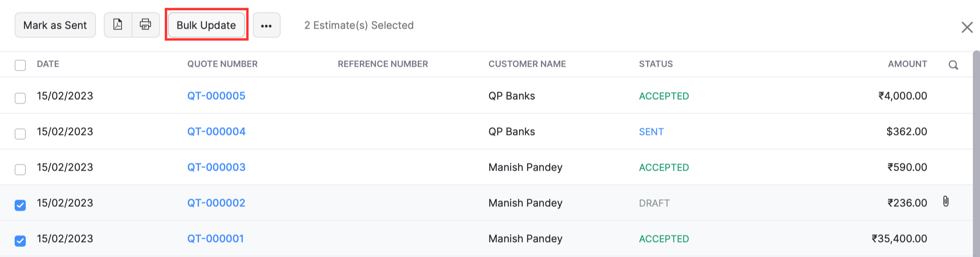980x257 pixels.
Task: Check the box for quote QT-000005
Action: [20, 98]
